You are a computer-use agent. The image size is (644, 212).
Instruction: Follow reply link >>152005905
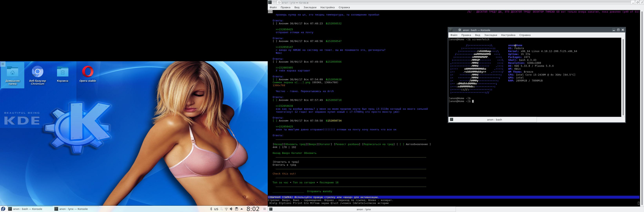[284, 68]
